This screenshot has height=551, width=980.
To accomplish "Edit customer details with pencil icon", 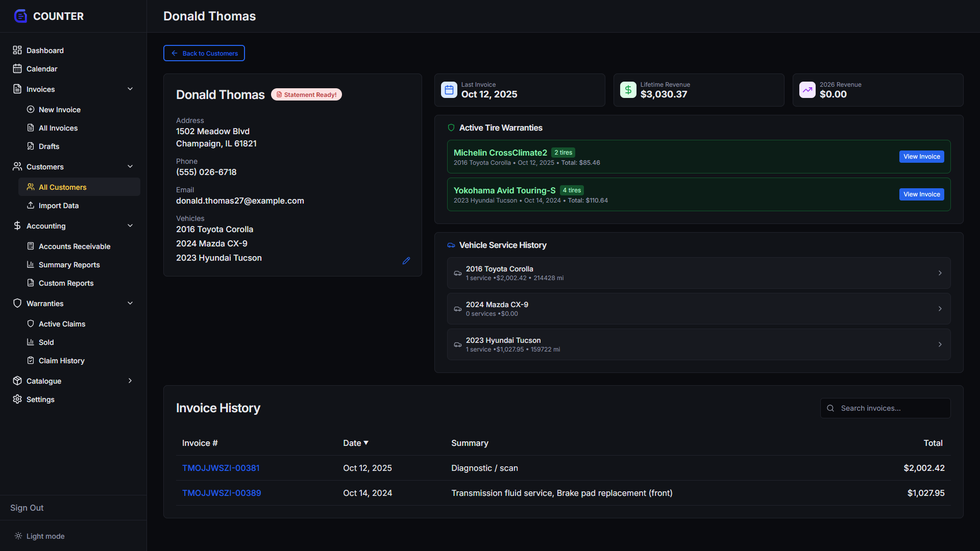I will 406,261.
